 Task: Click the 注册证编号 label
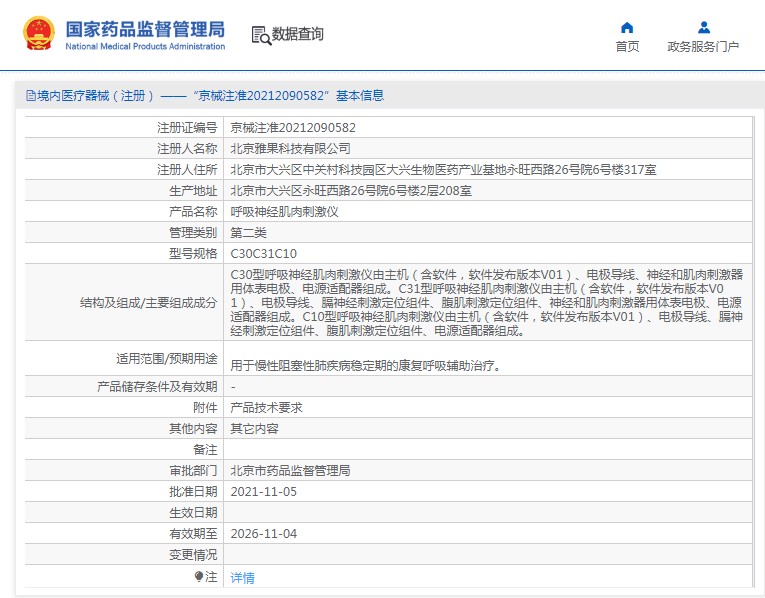pos(187,128)
